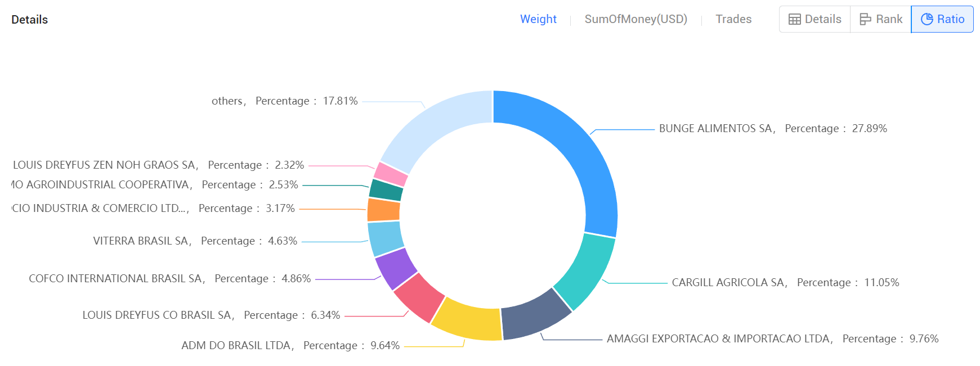Click the others 17.81% label
The image size is (980, 366).
pyautogui.click(x=284, y=101)
